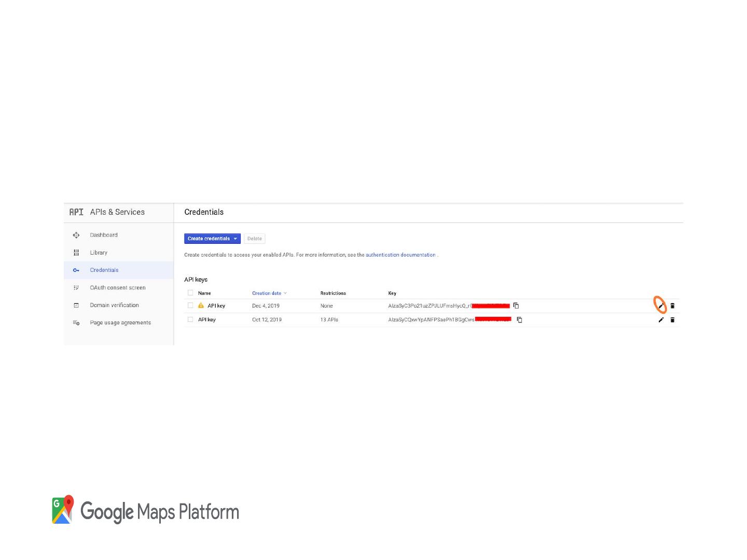Copy the Oct 12, 2019 key value

(519, 320)
